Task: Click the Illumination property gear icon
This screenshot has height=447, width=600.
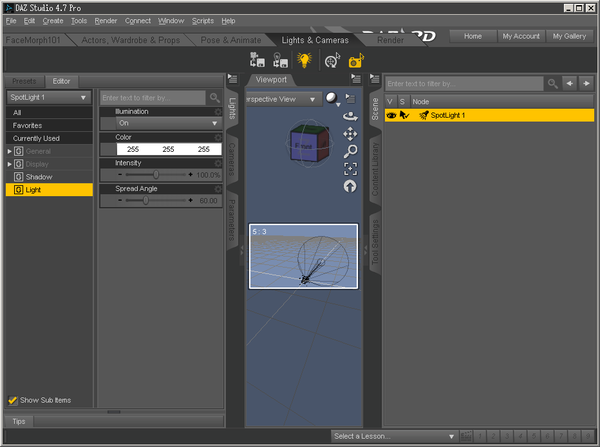Action: 218,112
